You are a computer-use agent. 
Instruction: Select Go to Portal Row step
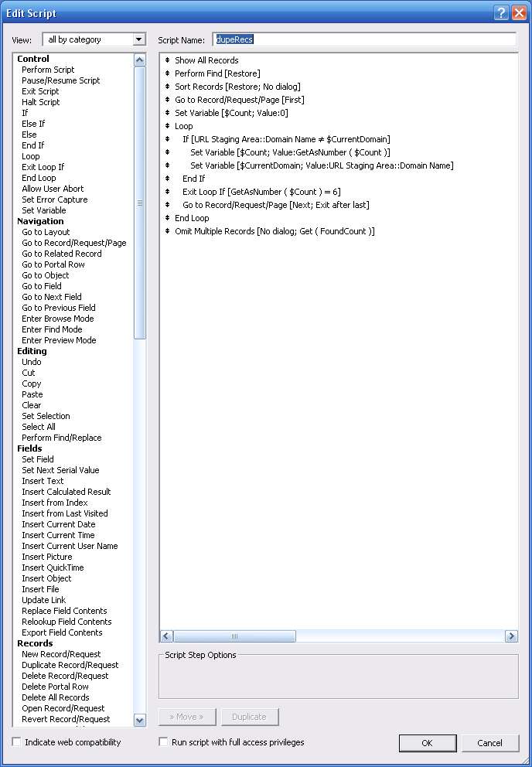[x=53, y=264]
